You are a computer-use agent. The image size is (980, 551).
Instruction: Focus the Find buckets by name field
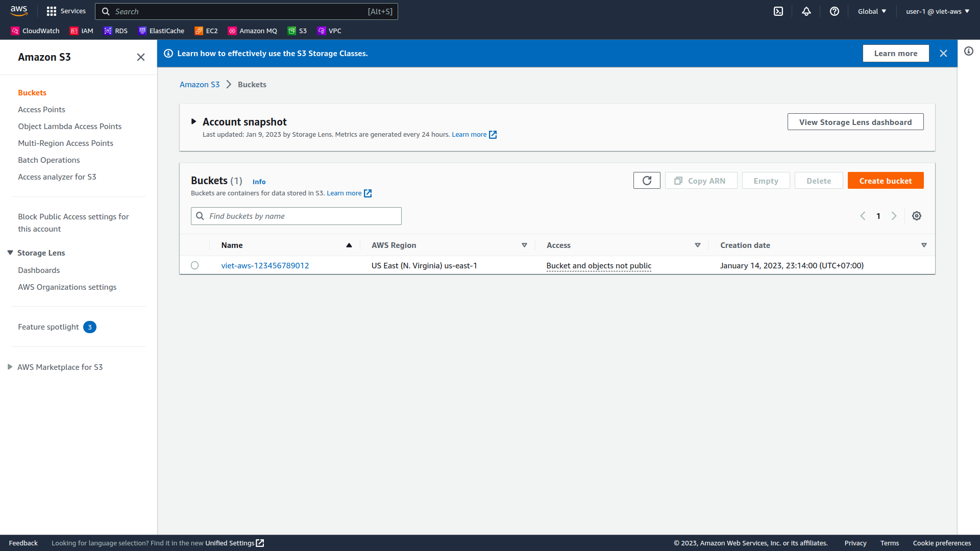296,216
